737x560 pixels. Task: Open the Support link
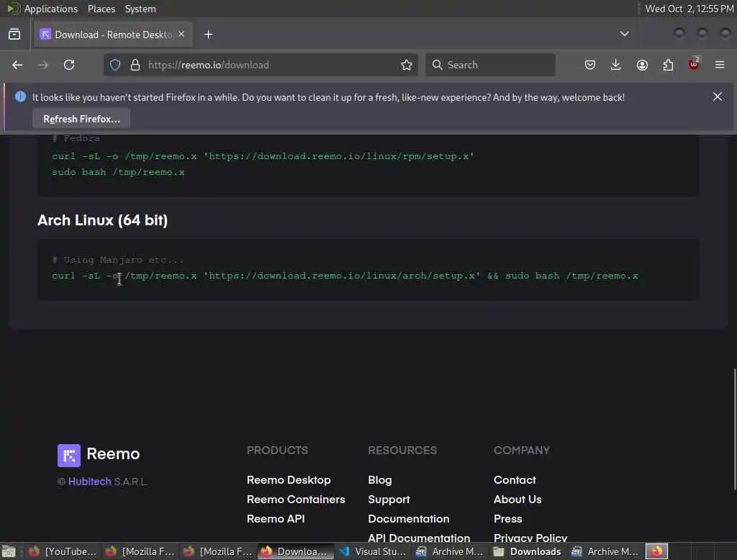[389, 500]
